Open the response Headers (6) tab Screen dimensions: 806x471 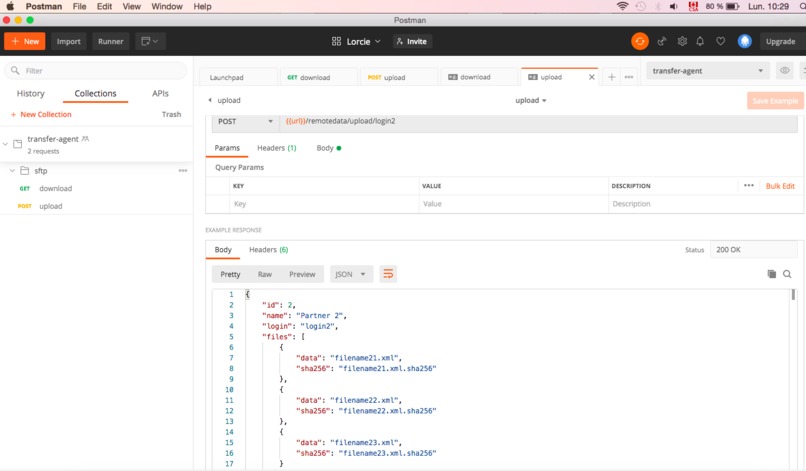point(268,249)
